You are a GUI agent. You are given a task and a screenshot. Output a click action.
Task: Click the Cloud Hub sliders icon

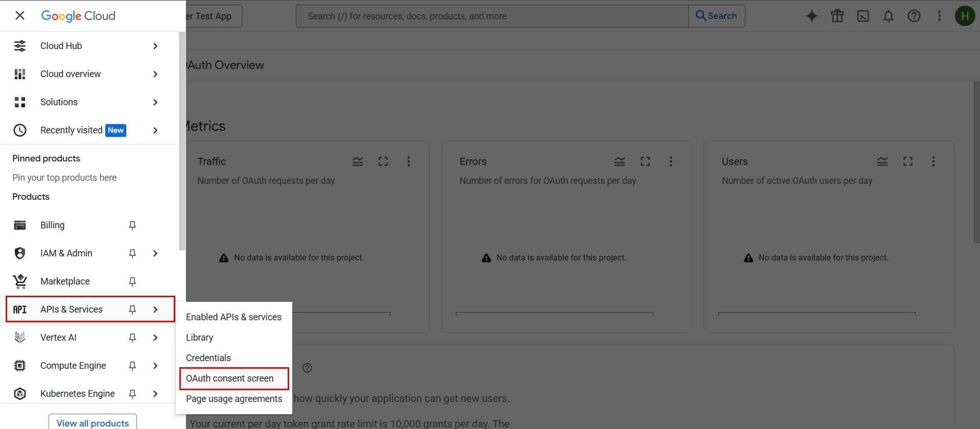point(20,46)
